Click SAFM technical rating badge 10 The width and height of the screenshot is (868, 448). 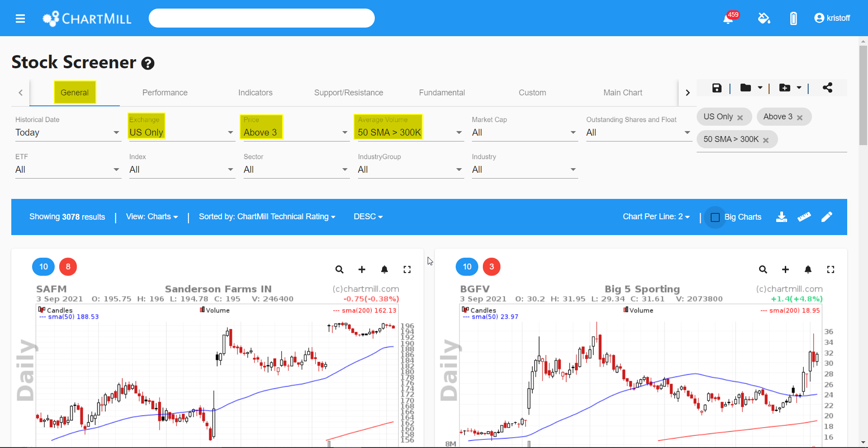[43, 267]
